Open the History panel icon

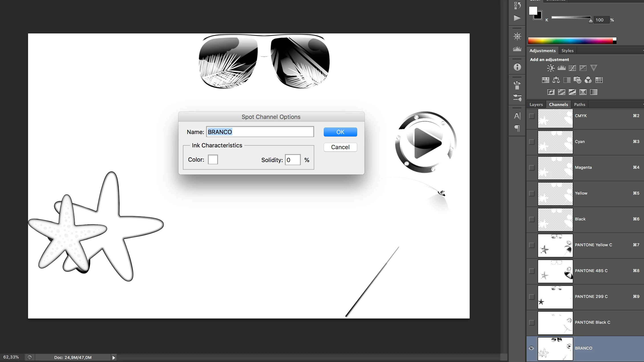(x=517, y=5)
